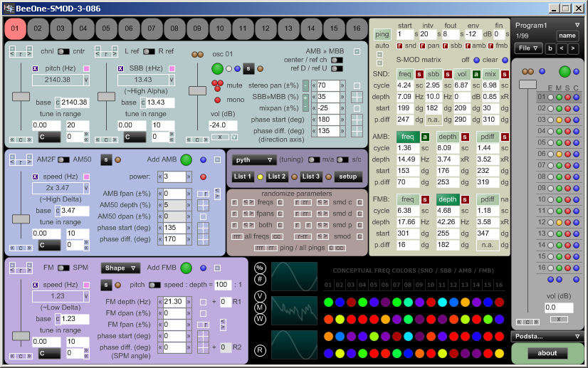
Task: Select oscillator tab 05
Action: tap(107, 29)
